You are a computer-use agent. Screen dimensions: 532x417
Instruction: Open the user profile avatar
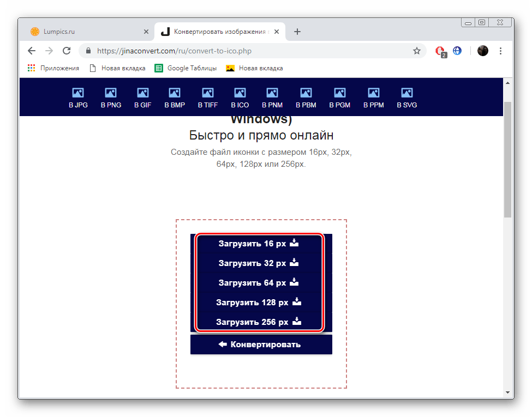[482, 51]
